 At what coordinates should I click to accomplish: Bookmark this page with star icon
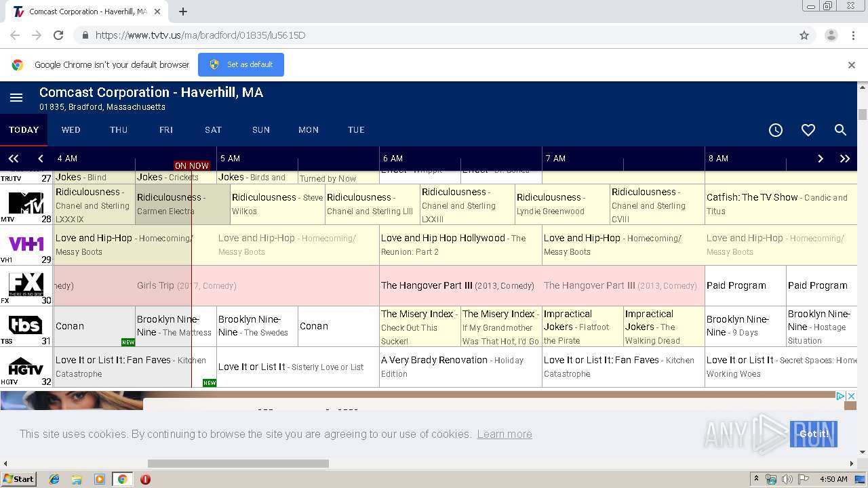[x=804, y=35]
